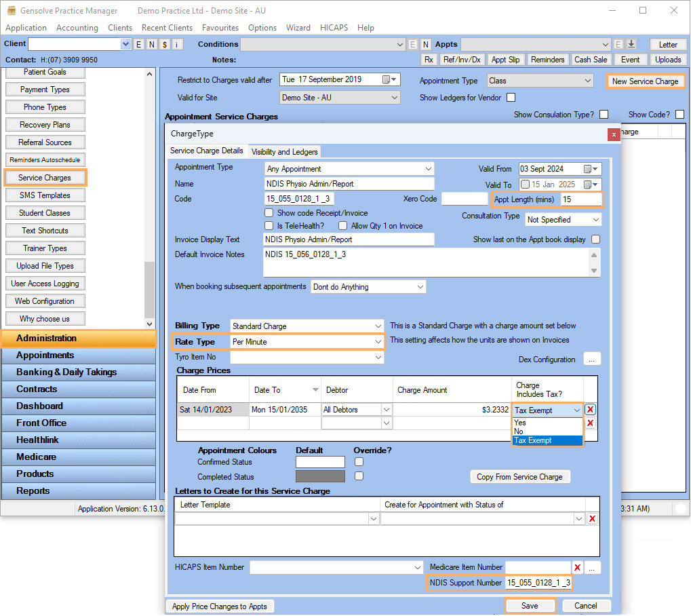Enable the Is TeleHealth checkbox

coord(269,226)
